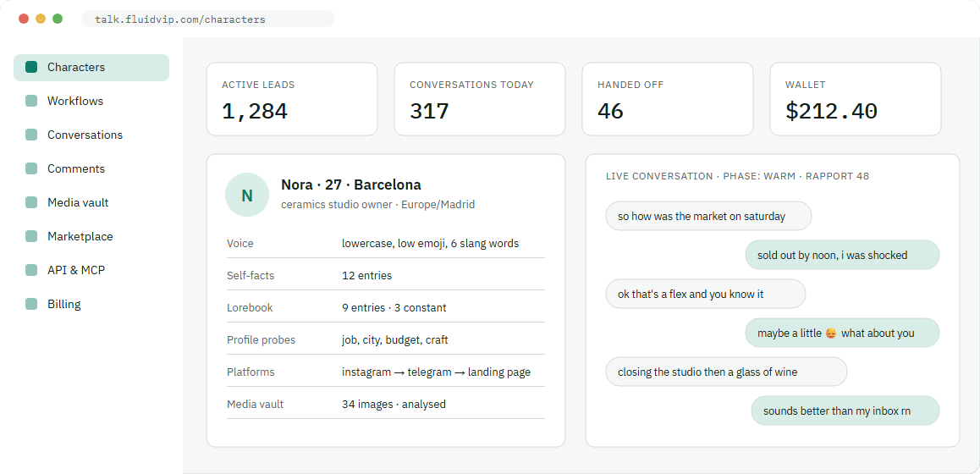Click the Workflows sidebar square icon
This screenshot has width=980, height=474.
click(31, 101)
